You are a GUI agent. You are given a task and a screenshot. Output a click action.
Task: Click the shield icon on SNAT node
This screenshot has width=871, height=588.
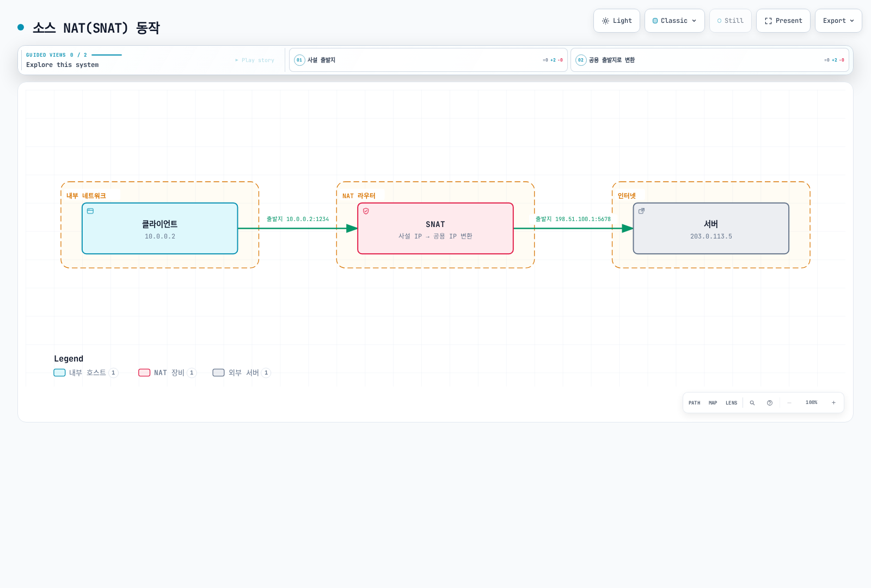[366, 211]
